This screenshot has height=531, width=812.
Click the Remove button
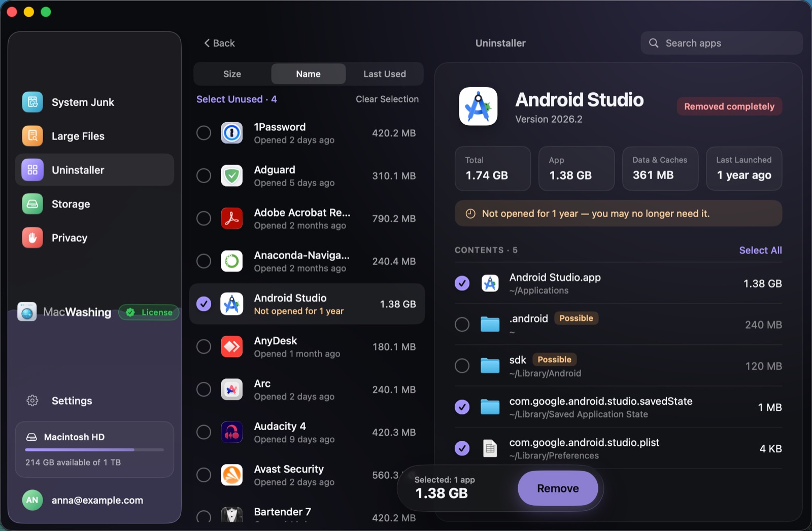(558, 488)
